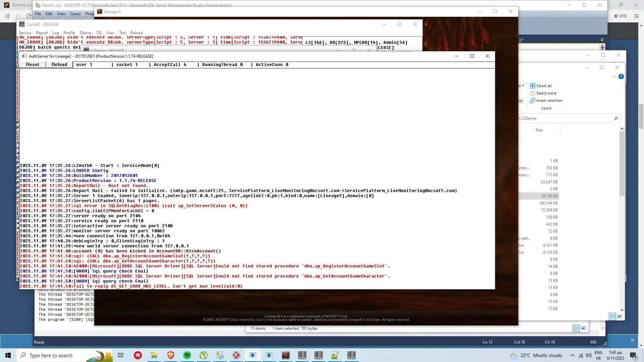Click the browser Forward arrow
Image resolution: width=644 pixels, height=362 pixels.
18,16
